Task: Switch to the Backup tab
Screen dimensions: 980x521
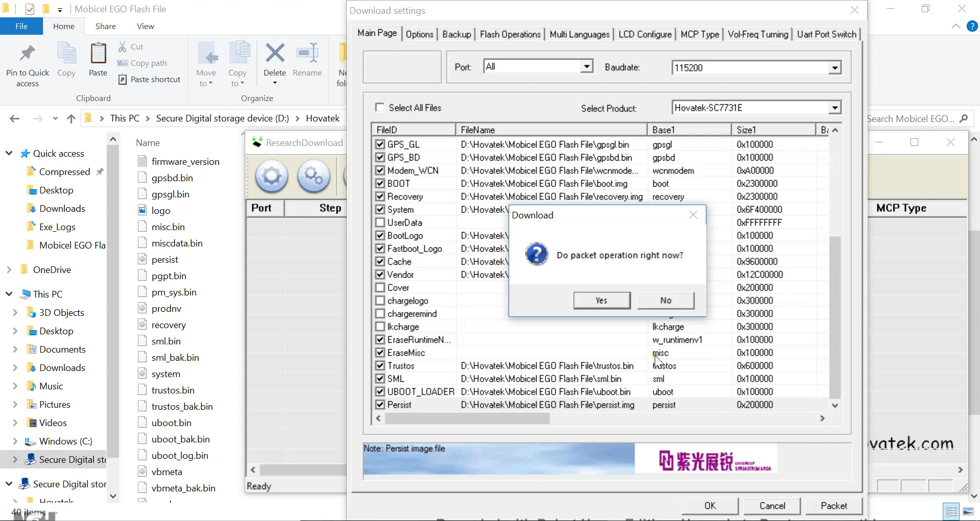Action: point(457,34)
